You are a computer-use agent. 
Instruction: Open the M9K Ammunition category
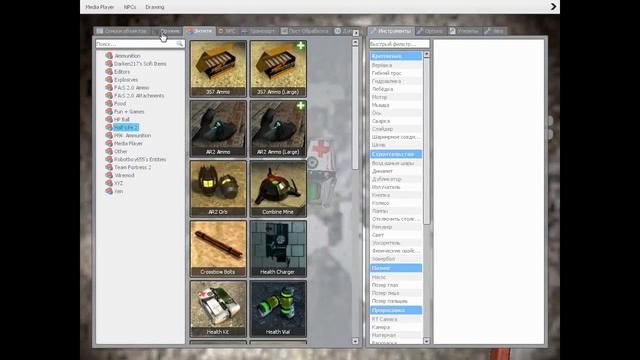pos(132,136)
